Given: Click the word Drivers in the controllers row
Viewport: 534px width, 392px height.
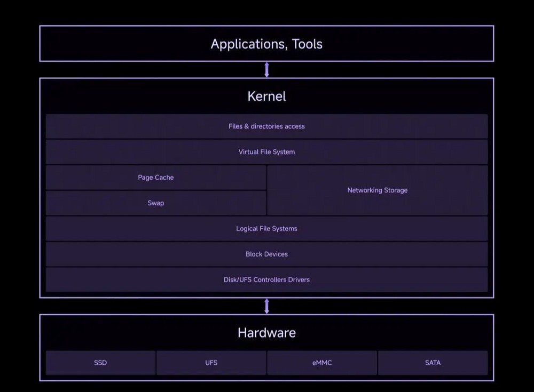Looking at the screenshot, I should tap(298, 280).
